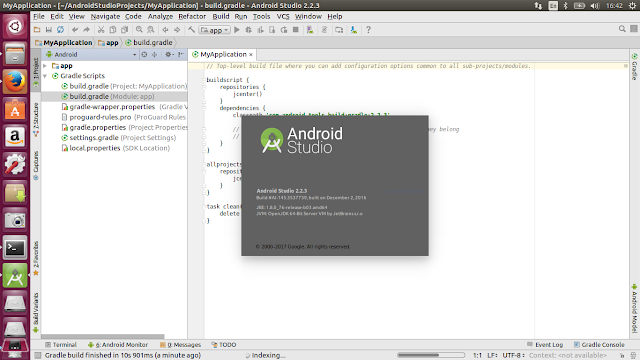Screen dimensions: 640x360
Task: Click scroll-from-source target icon in Project panel
Action: (x=144, y=54)
